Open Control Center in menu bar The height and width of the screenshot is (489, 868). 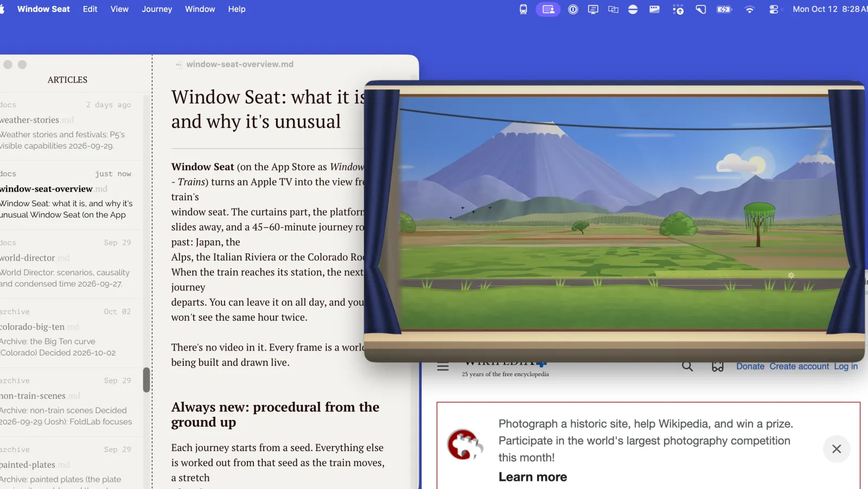pyautogui.click(x=774, y=9)
